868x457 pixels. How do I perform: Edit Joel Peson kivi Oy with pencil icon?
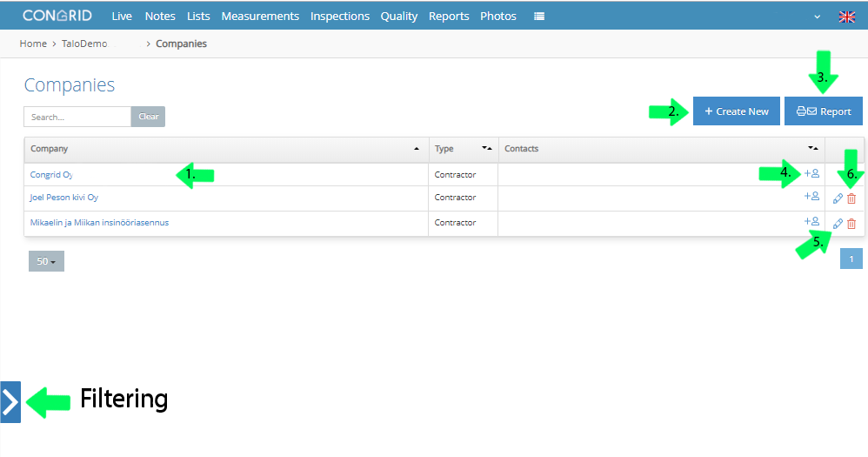click(x=838, y=198)
